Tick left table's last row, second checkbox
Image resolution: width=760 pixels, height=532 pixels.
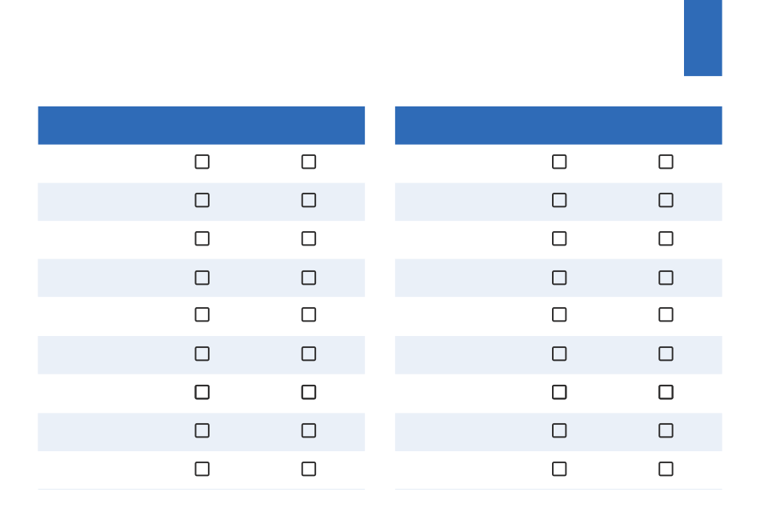(309, 469)
